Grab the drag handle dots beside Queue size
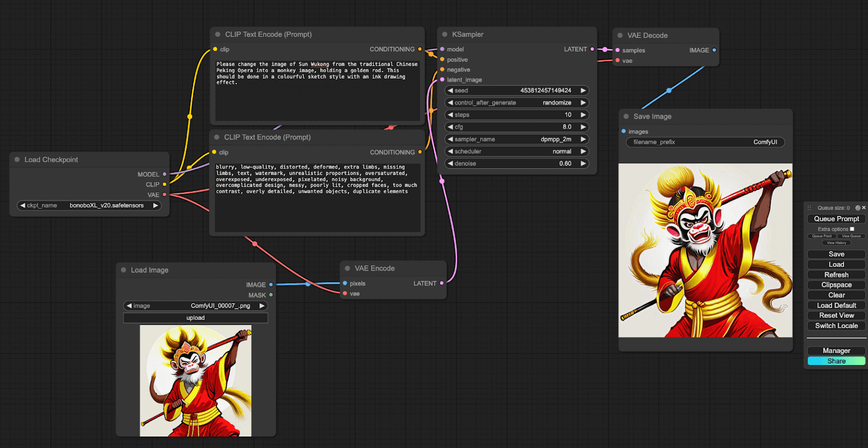This screenshot has height=448, width=868. pos(809,208)
